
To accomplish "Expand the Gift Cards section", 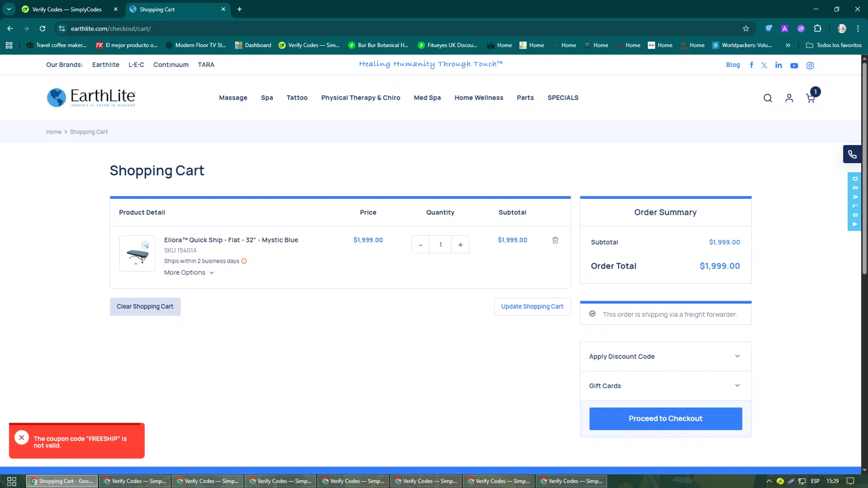I will tap(665, 386).
